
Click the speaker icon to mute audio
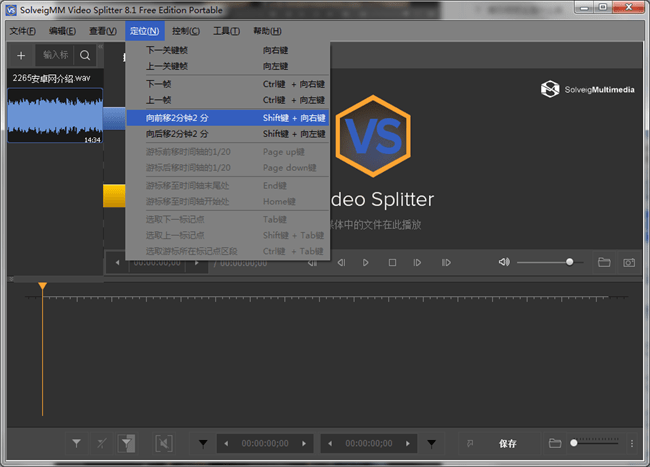tap(505, 262)
